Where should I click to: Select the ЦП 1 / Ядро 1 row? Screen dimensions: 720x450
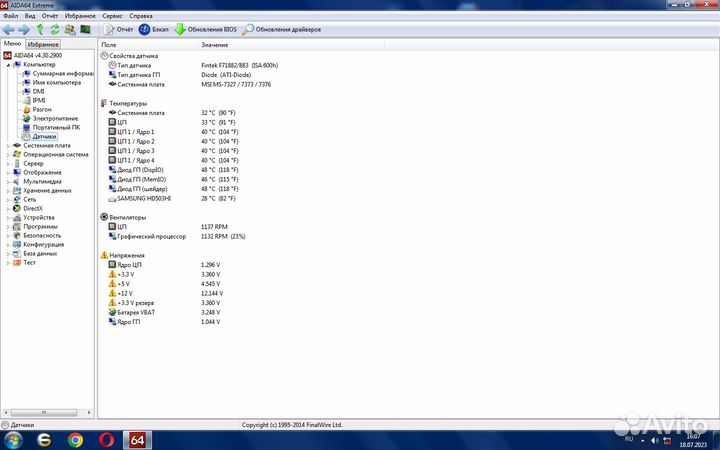174,132
